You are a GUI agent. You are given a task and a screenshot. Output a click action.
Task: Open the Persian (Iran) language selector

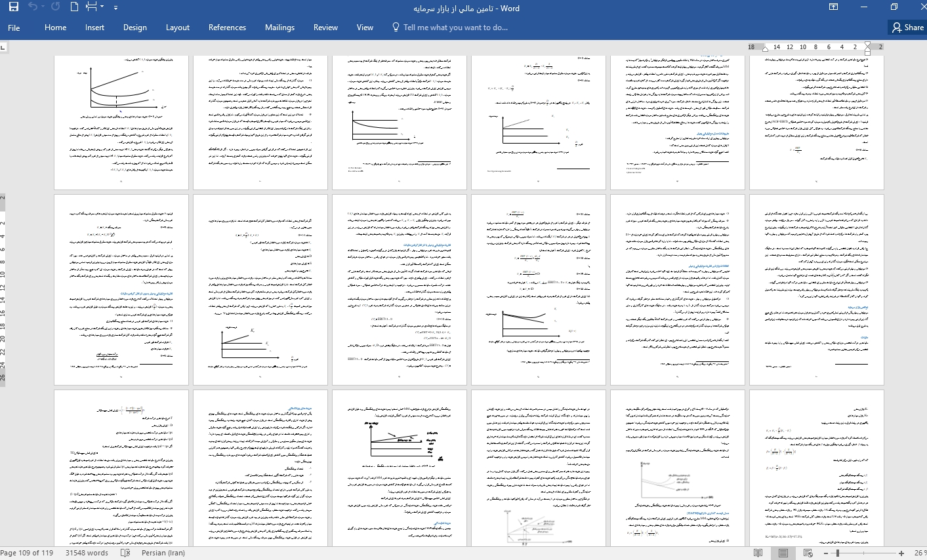(x=163, y=553)
